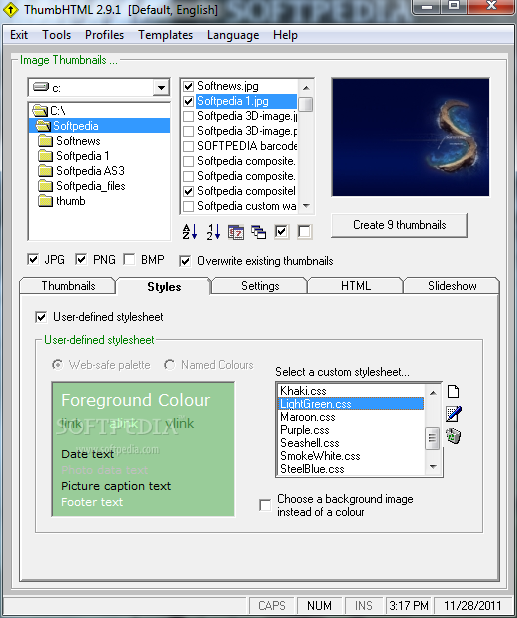
Task: Click the Softnews folder icon
Action: click(x=46, y=141)
